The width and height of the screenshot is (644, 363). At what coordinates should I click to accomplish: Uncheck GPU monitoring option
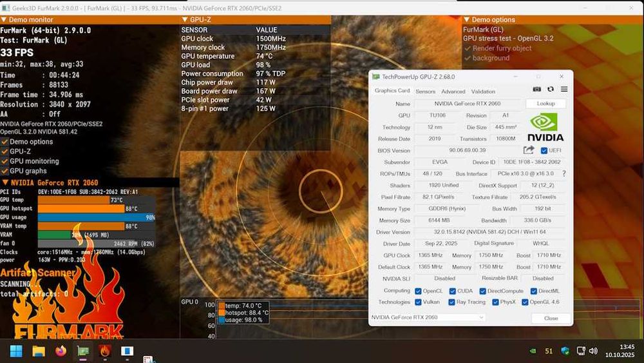click(x=5, y=162)
